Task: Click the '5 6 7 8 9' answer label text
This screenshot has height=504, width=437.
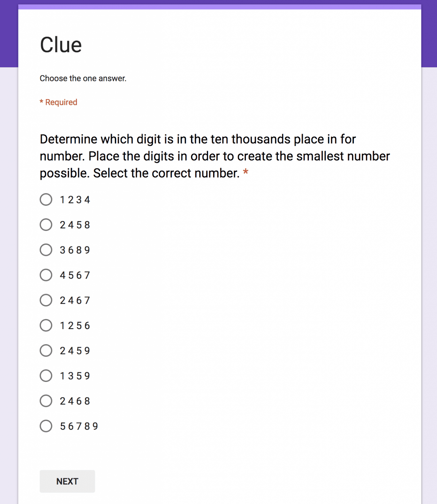Action: tap(79, 426)
